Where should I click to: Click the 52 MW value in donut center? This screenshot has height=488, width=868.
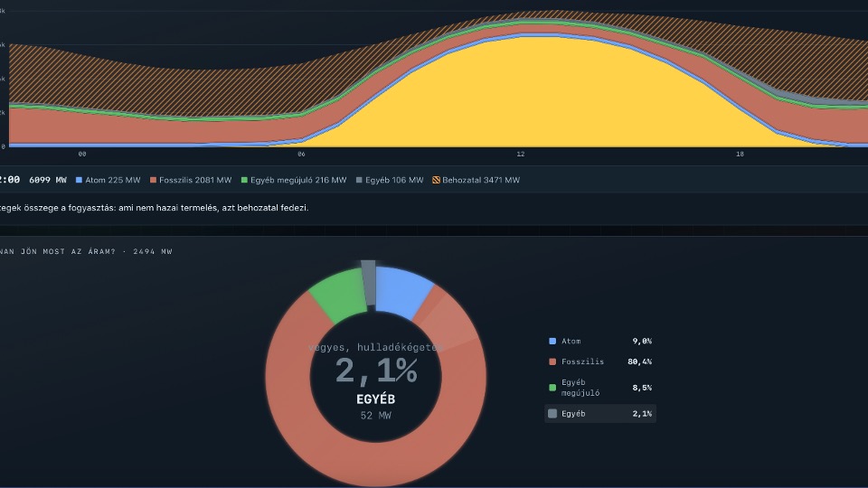[376, 416]
